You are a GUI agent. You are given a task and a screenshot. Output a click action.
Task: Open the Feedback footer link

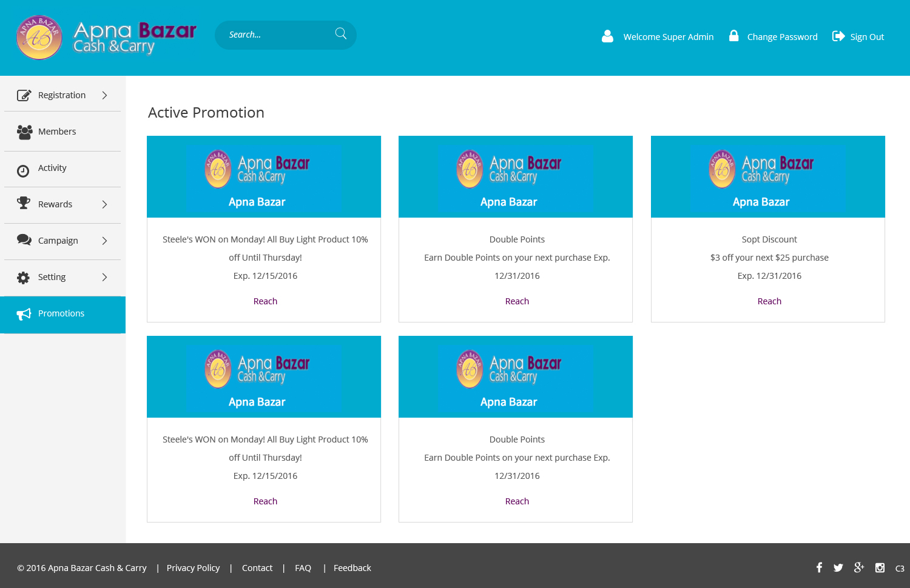[x=352, y=568]
